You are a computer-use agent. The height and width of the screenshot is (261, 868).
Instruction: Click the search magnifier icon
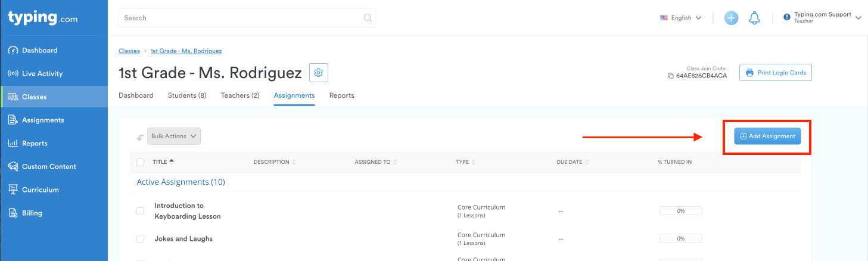pos(368,18)
